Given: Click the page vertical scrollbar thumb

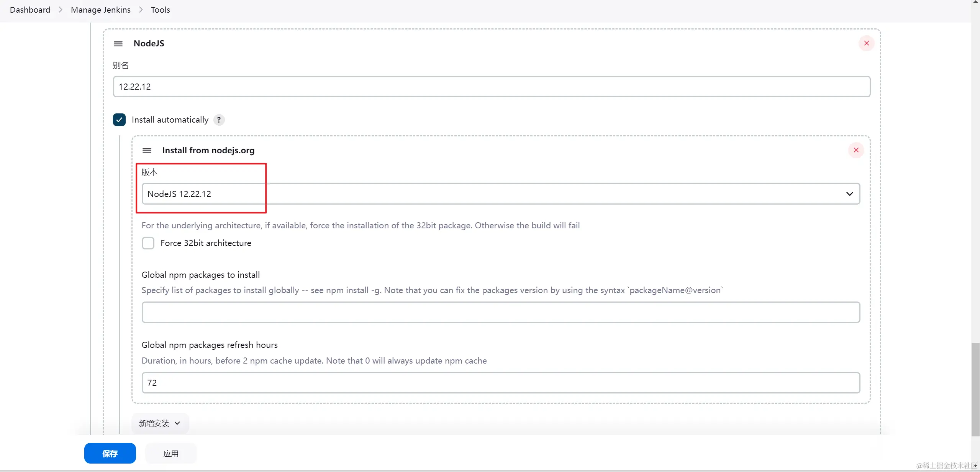Looking at the screenshot, I should [x=975, y=389].
